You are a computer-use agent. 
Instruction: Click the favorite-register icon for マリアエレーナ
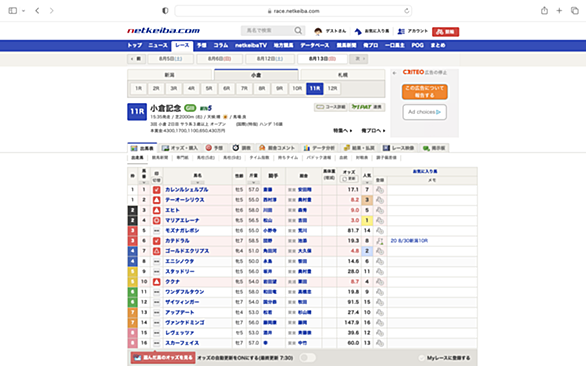pos(380,221)
